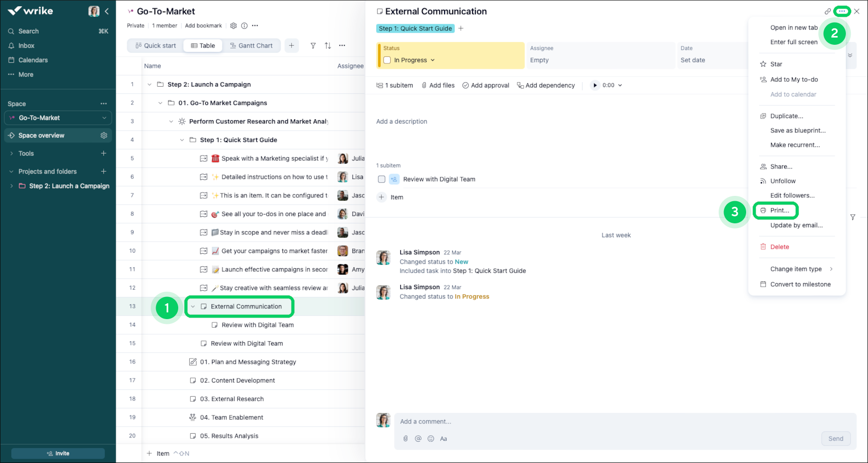Add a new project or folder
The width and height of the screenshot is (868, 463).
tap(104, 171)
